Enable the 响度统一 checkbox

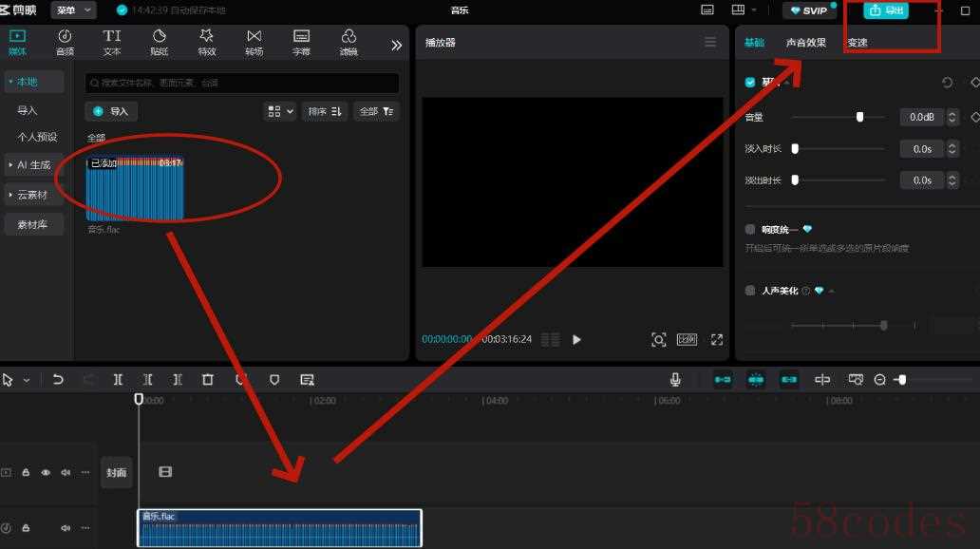tap(750, 229)
